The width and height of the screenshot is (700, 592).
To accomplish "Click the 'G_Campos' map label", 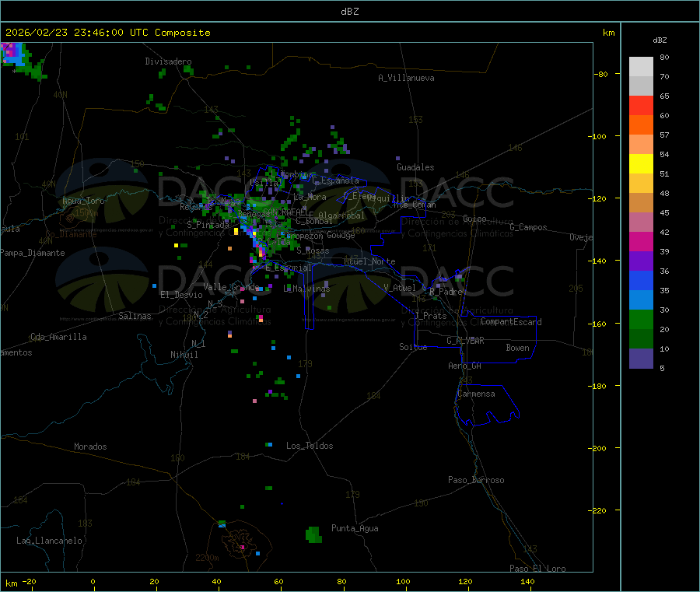I will [528, 227].
